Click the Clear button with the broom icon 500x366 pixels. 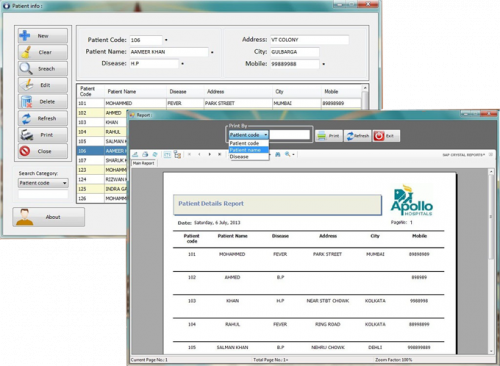coord(43,52)
